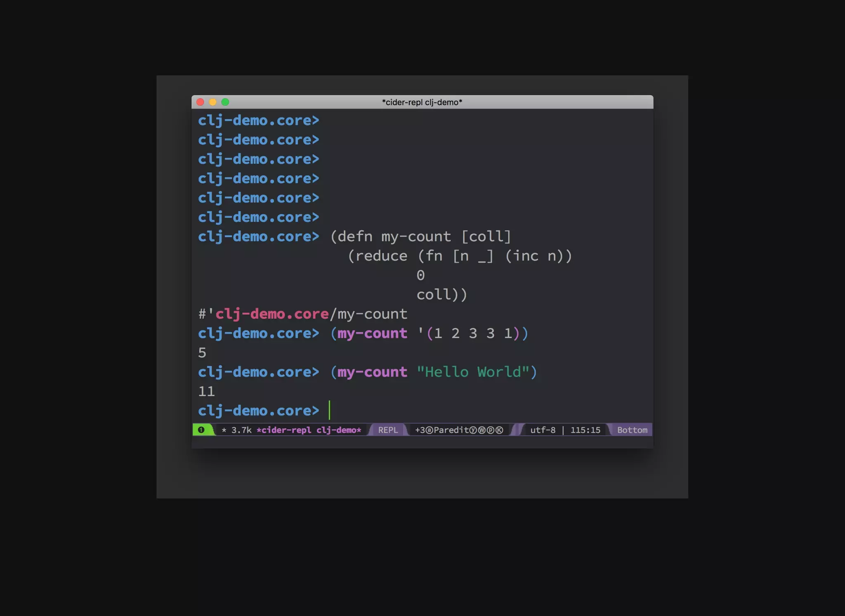Place cursor at the last empty REPL prompt

pos(330,411)
